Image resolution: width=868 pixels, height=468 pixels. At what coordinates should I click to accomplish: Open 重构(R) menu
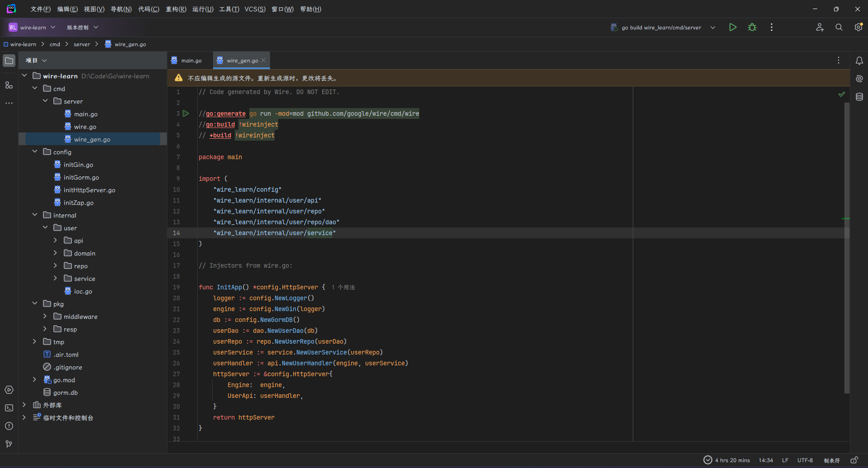[176, 9]
